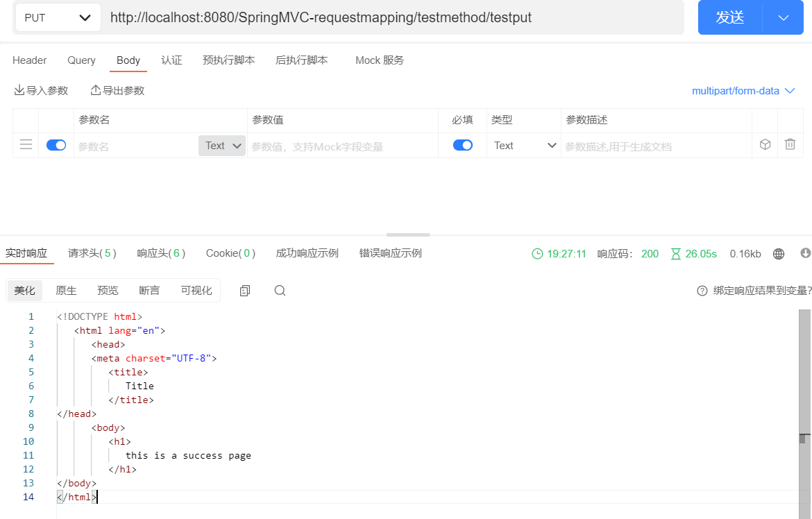The width and height of the screenshot is (812, 519).
Task: Switch to the Header tab
Action: (x=30, y=60)
